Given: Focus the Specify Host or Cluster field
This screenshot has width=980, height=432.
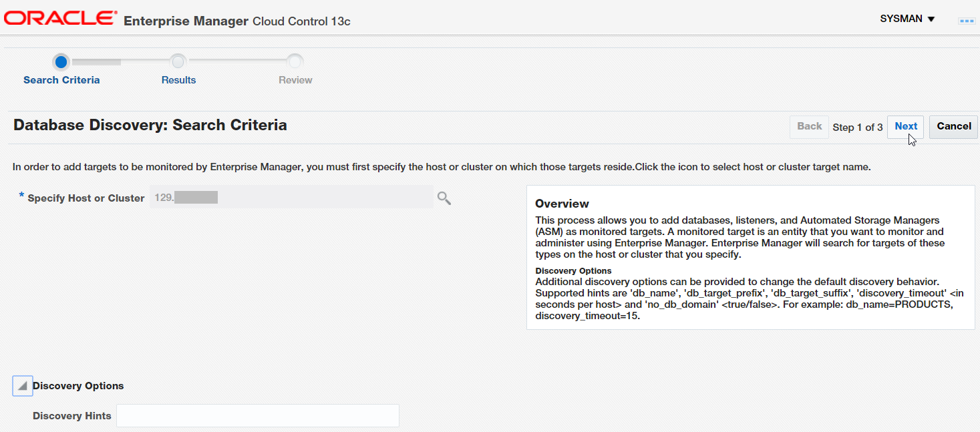Looking at the screenshot, I should pyautogui.click(x=291, y=198).
